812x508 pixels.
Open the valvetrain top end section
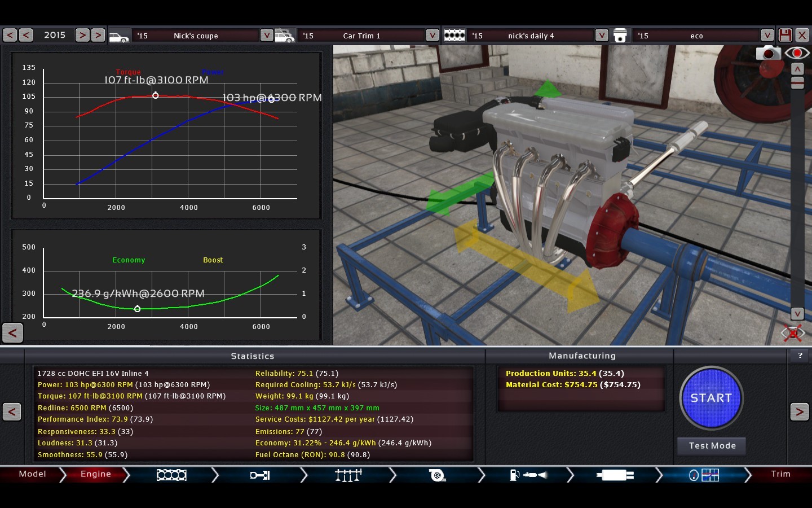[x=348, y=475]
